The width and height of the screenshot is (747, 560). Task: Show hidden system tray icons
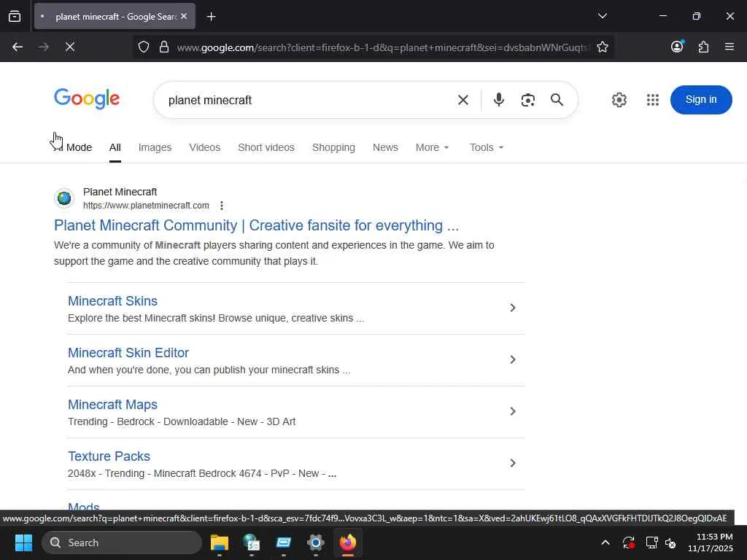pos(605,542)
